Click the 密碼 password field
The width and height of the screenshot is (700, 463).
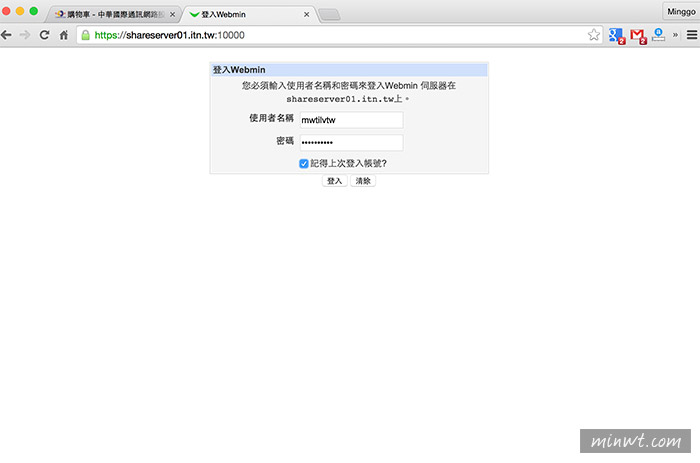[x=351, y=142]
